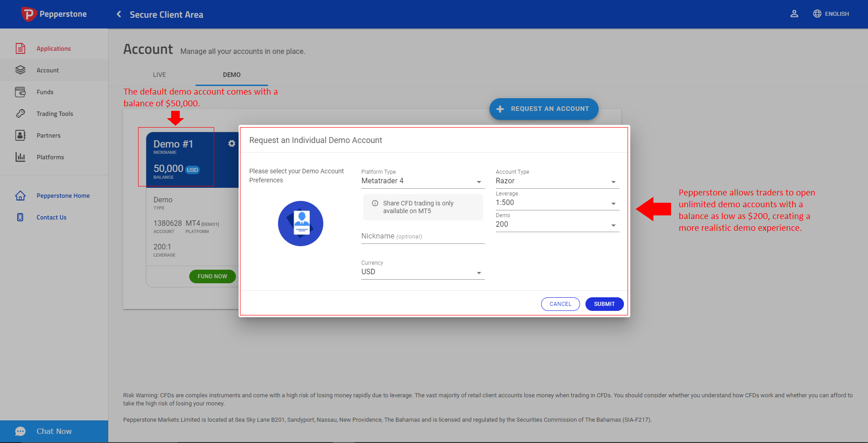Click the Pepperstone brand name text
The height and width of the screenshot is (443, 868).
[x=63, y=14]
